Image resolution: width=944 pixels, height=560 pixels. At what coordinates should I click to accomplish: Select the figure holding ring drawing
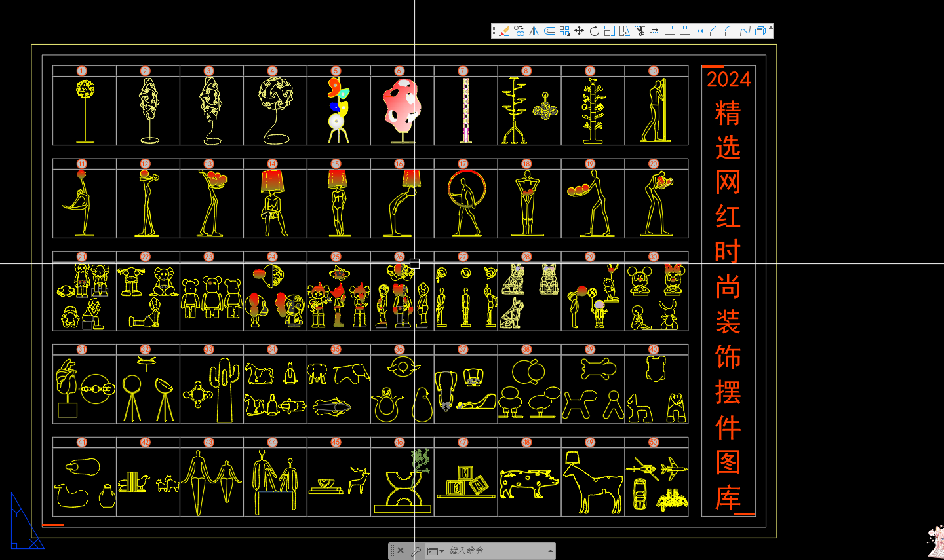click(x=466, y=202)
